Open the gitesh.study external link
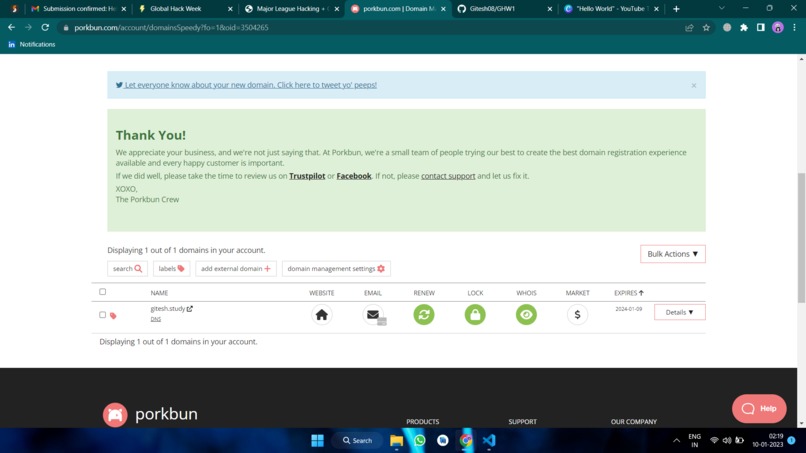Viewport: 806px width, 453px height. [x=190, y=309]
